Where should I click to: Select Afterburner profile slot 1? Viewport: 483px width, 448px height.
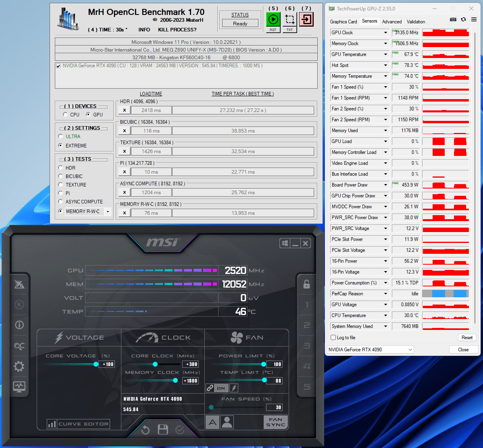click(x=306, y=305)
